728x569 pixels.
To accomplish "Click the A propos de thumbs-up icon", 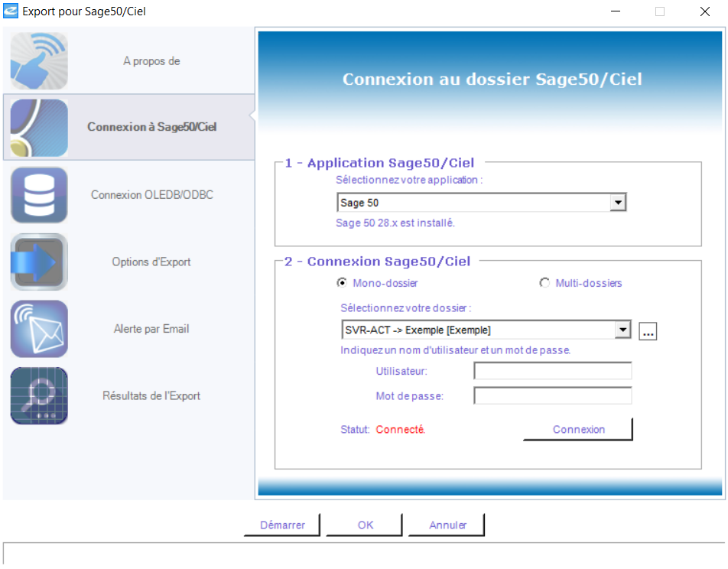I will click(x=39, y=61).
